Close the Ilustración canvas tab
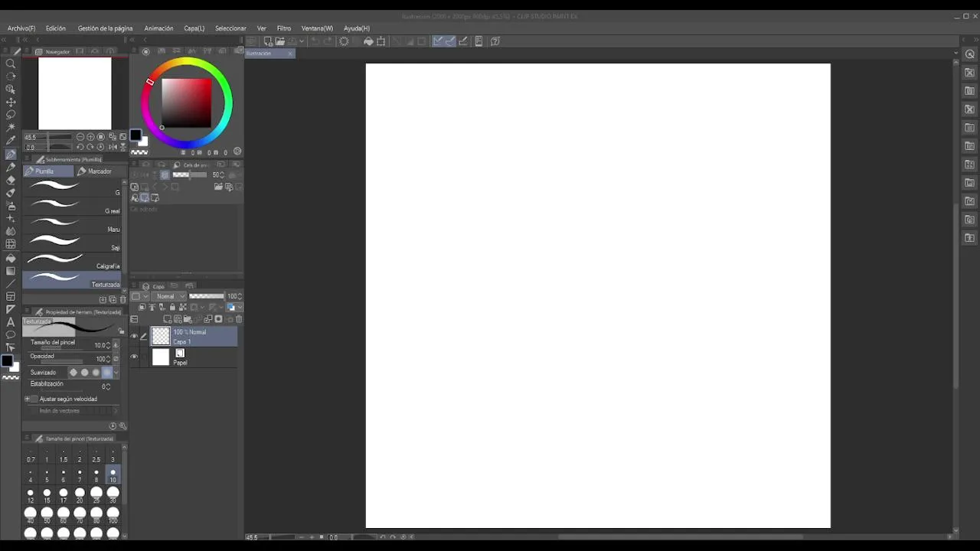The height and width of the screenshot is (551, 980). coord(290,54)
